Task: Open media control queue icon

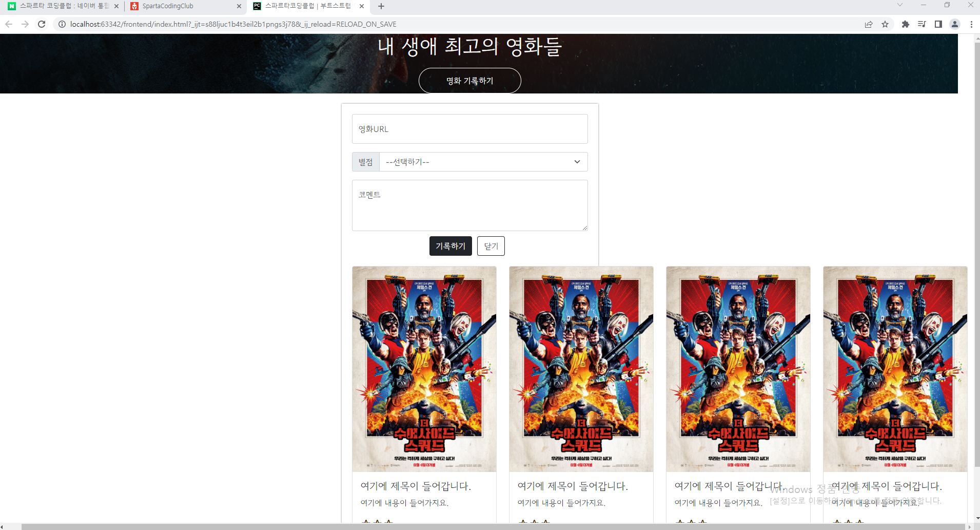Action: pos(922,24)
